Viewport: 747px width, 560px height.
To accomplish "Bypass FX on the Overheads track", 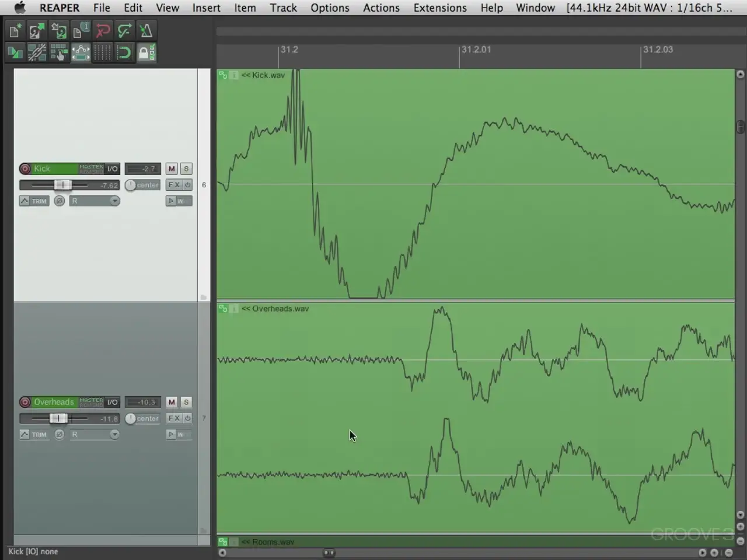I will (188, 418).
